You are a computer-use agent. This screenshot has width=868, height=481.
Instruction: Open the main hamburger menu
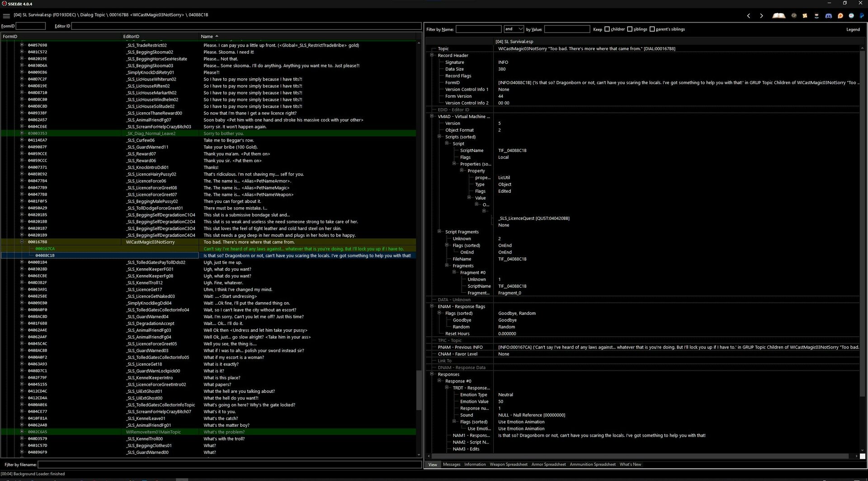6,15
